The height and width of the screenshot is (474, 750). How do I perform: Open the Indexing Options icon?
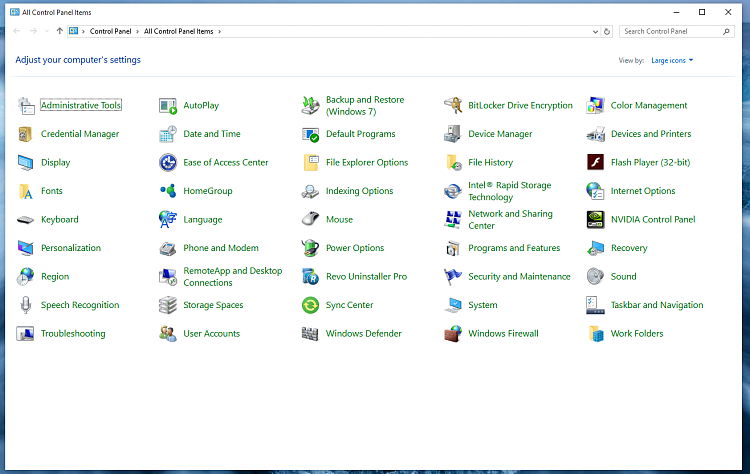coord(310,191)
